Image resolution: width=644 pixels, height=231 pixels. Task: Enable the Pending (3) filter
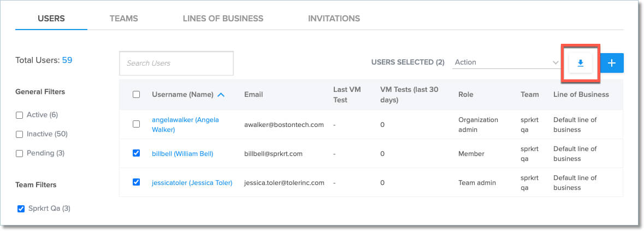click(x=20, y=153)
